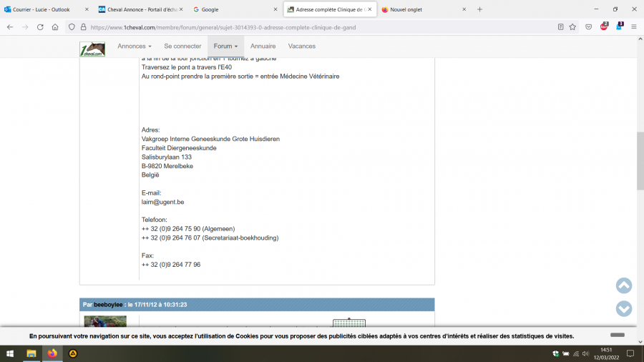Bookmark this page with the star icon
Screen dimensions: 644x362
572,27
